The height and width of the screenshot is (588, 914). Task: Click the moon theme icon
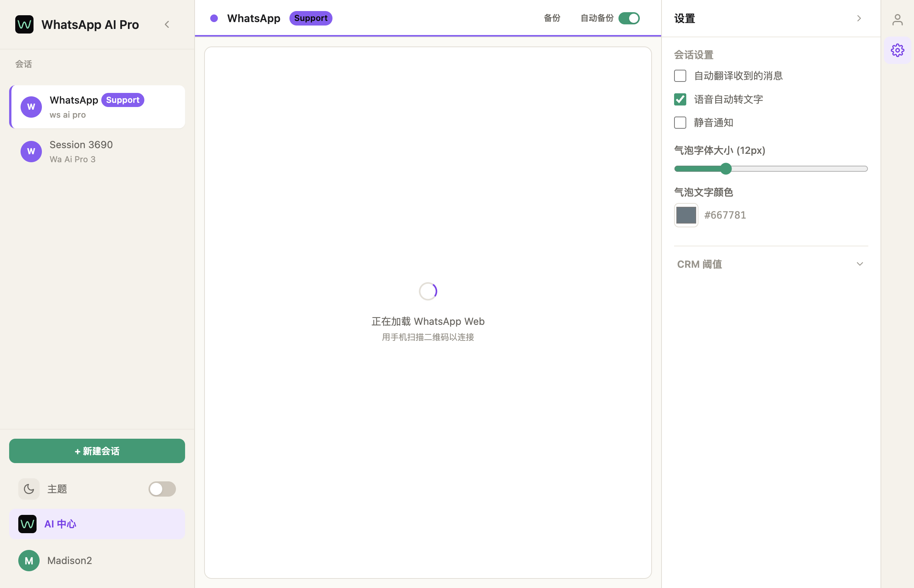pyautogui.click(x=29, y=489)
